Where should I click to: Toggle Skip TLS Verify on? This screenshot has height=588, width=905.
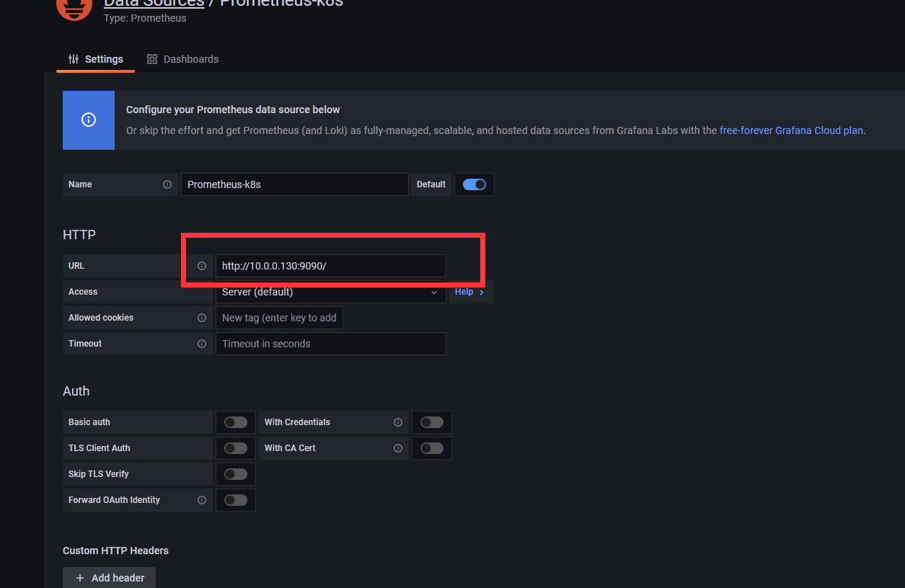236,474
